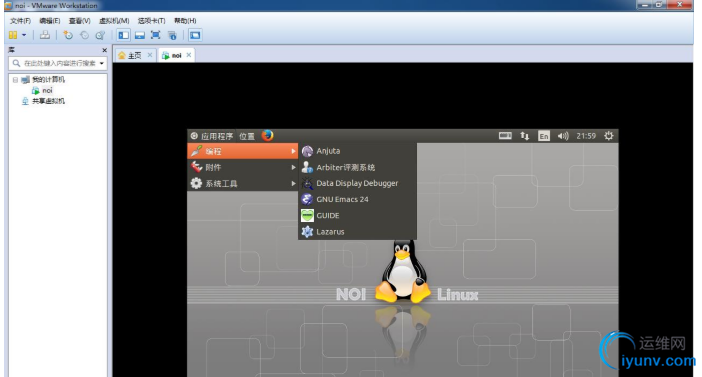
Task: Click the magnifier icon in library search
Action: (x=16, y=63)
